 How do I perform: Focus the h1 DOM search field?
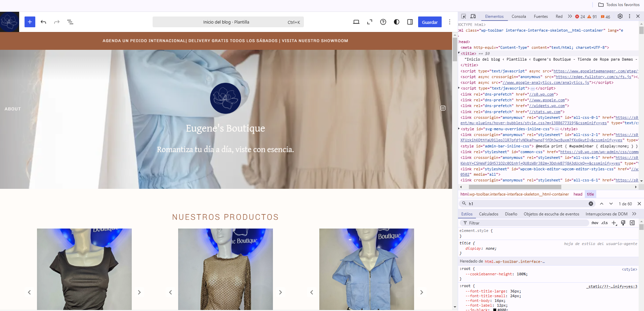point(528,204)
